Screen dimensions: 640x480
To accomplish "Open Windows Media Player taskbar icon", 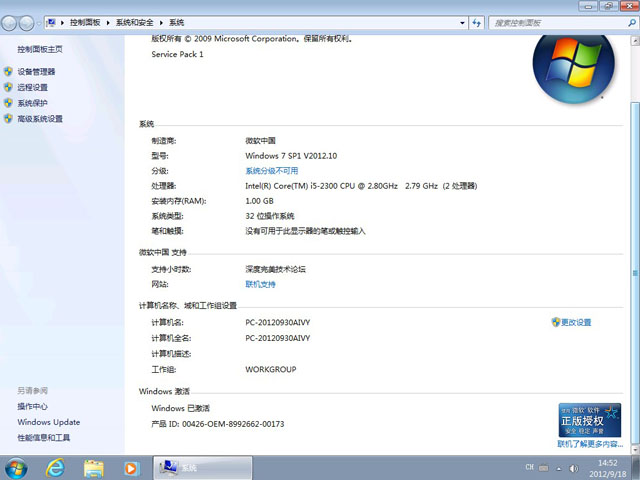I will 131,469.
